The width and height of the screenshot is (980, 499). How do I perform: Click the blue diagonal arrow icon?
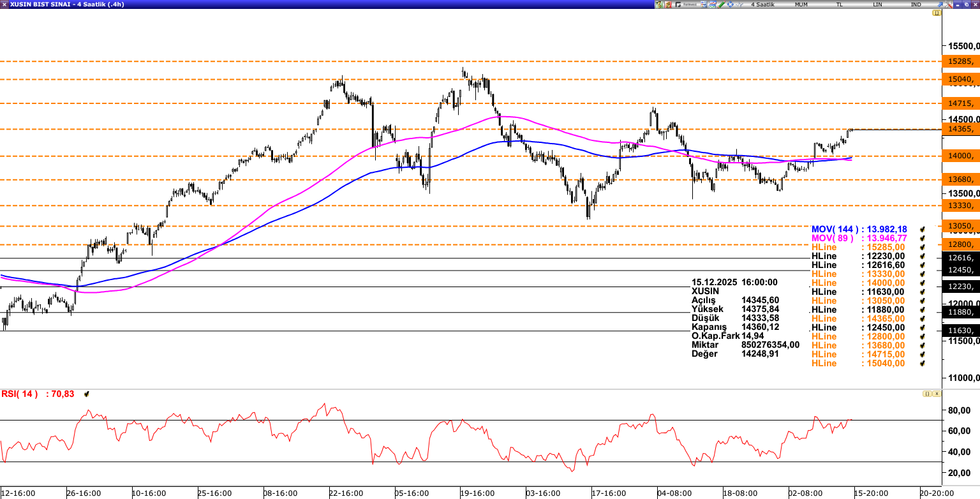(939, 4)
